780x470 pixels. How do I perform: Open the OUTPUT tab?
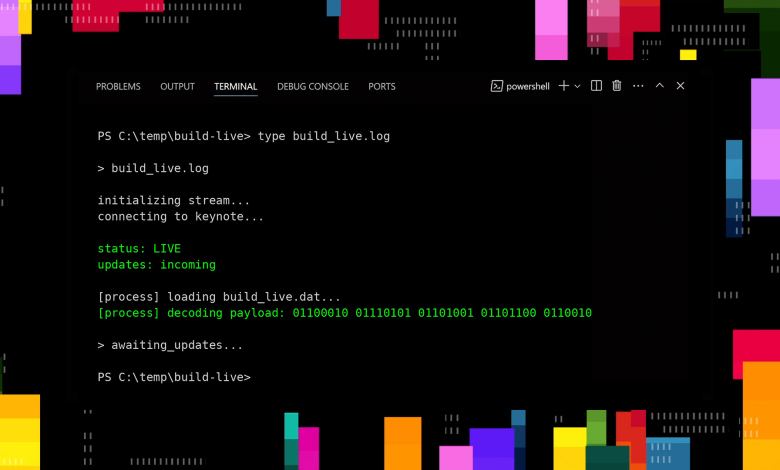pyautogui.click(x=177, y=87)
